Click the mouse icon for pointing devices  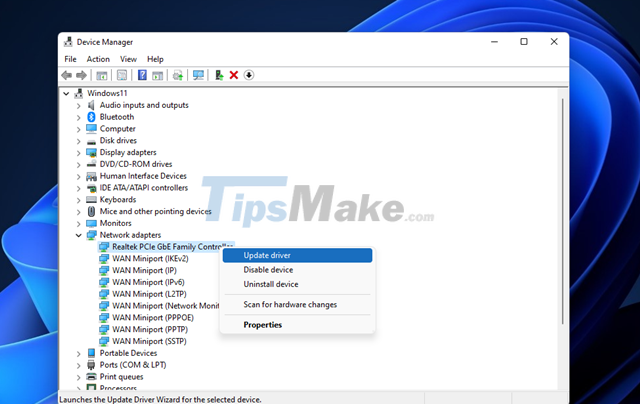coord(91,211)
